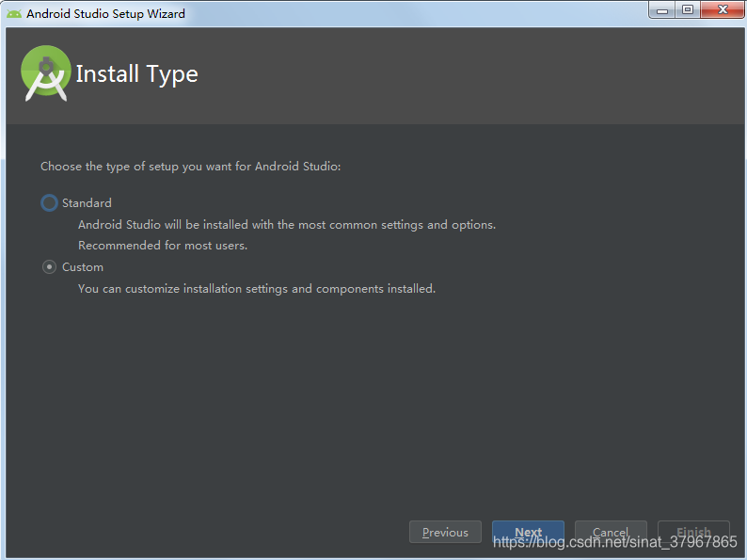Click the 'You can customize installation settings' description
Screen dimensions: 747x560
(257, 289)
